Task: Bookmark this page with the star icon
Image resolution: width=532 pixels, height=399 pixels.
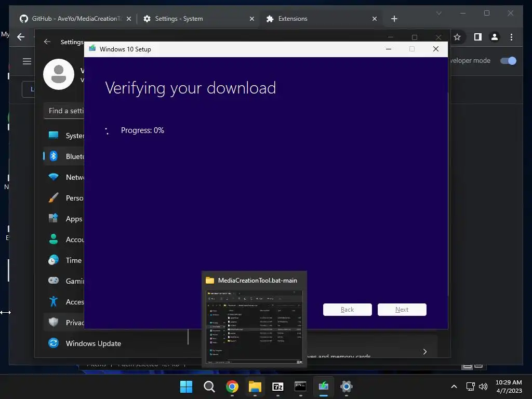Action: pos(457,37)
